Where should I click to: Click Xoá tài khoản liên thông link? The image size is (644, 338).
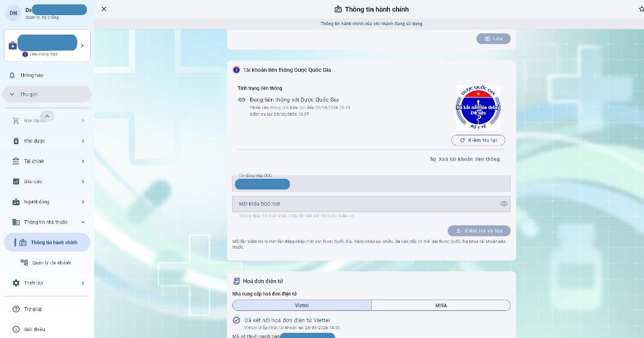pos(465,159)
